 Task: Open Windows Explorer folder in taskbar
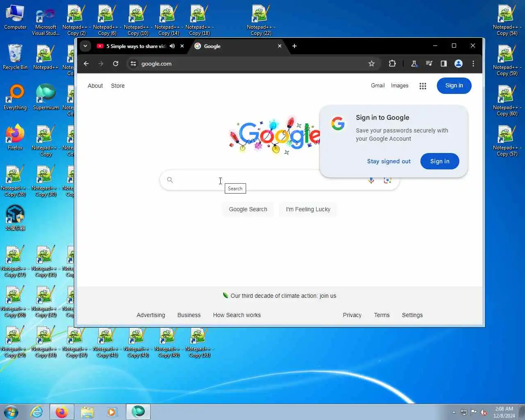tap(87, 412)
